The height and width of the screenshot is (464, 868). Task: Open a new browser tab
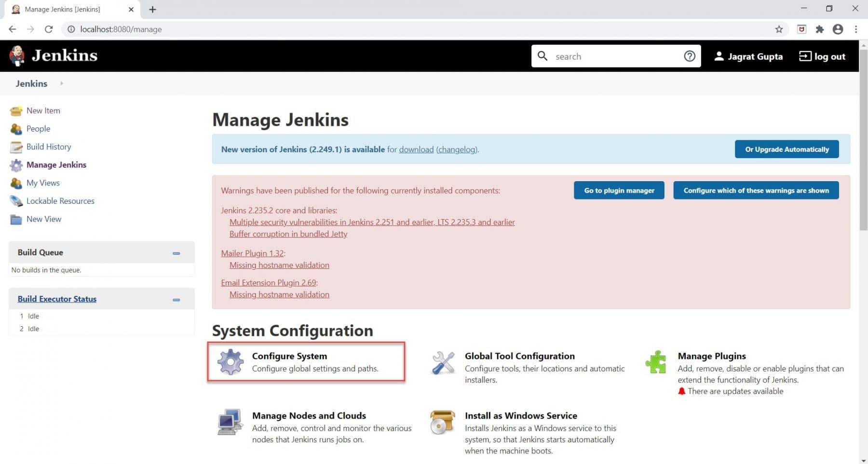pos(152,10)
